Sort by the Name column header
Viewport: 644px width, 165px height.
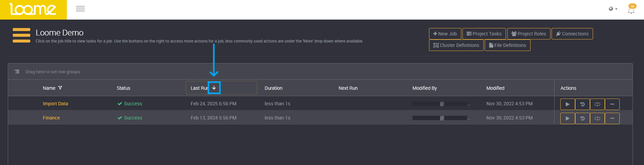click(x=49, y=88)
